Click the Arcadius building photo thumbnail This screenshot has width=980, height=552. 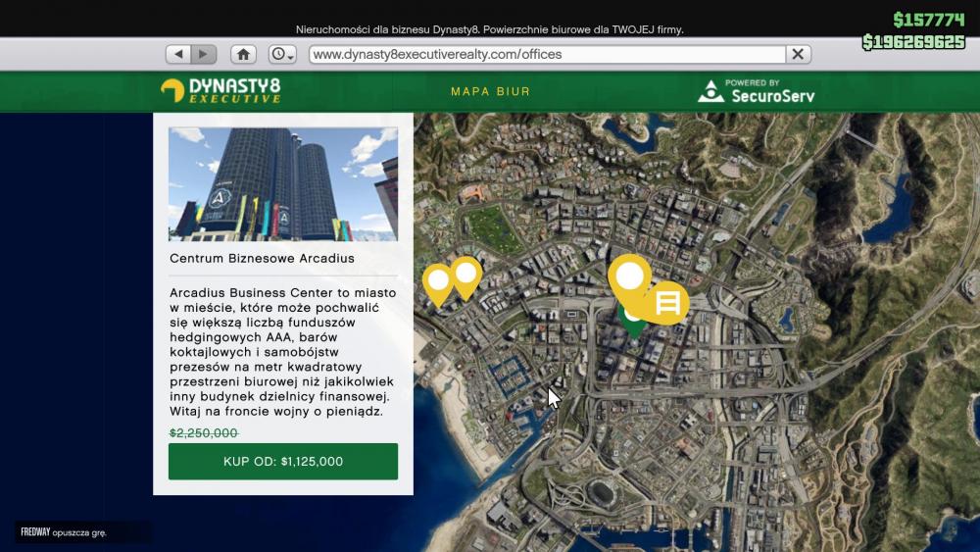click(283, 184)
